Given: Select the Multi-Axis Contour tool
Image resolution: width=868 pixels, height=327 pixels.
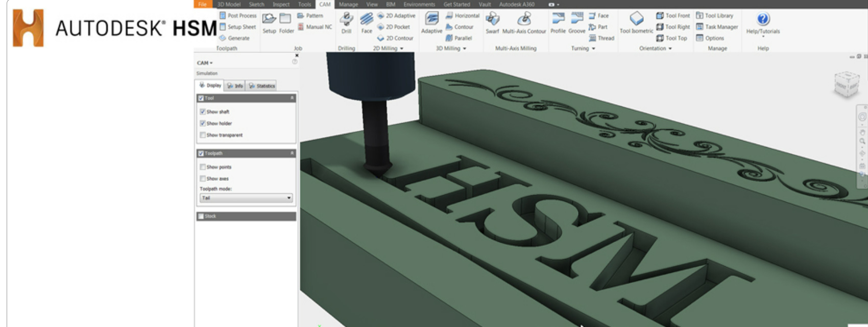Looking at the screenshot, I should point(524,20).
